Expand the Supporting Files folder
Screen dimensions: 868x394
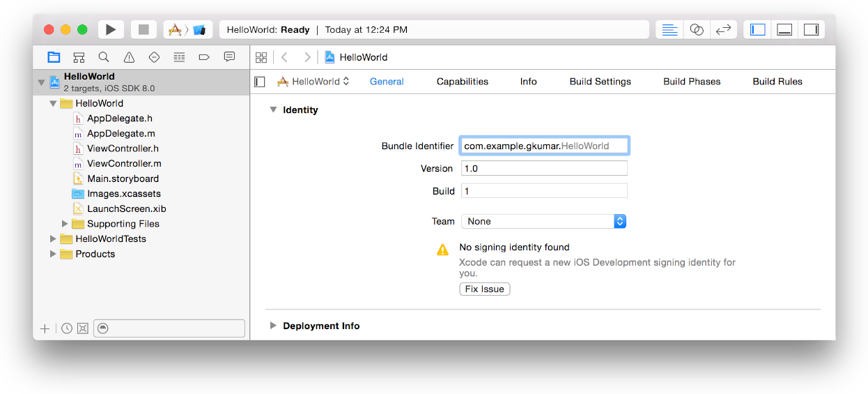click(x=65, y=224)
